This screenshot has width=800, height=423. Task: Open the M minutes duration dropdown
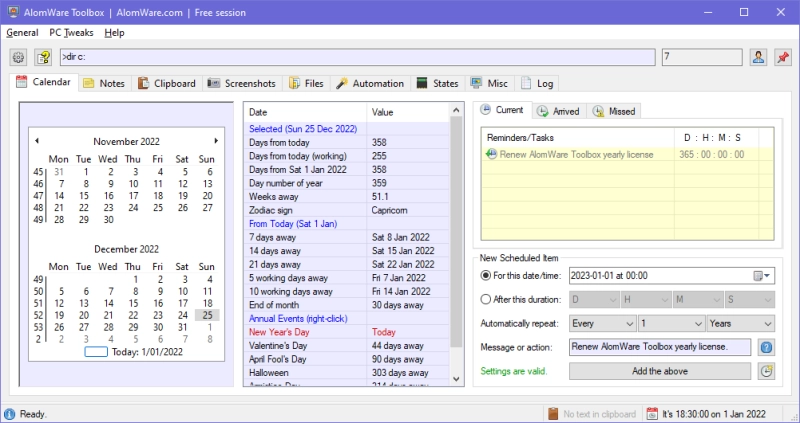pos(697,300)
